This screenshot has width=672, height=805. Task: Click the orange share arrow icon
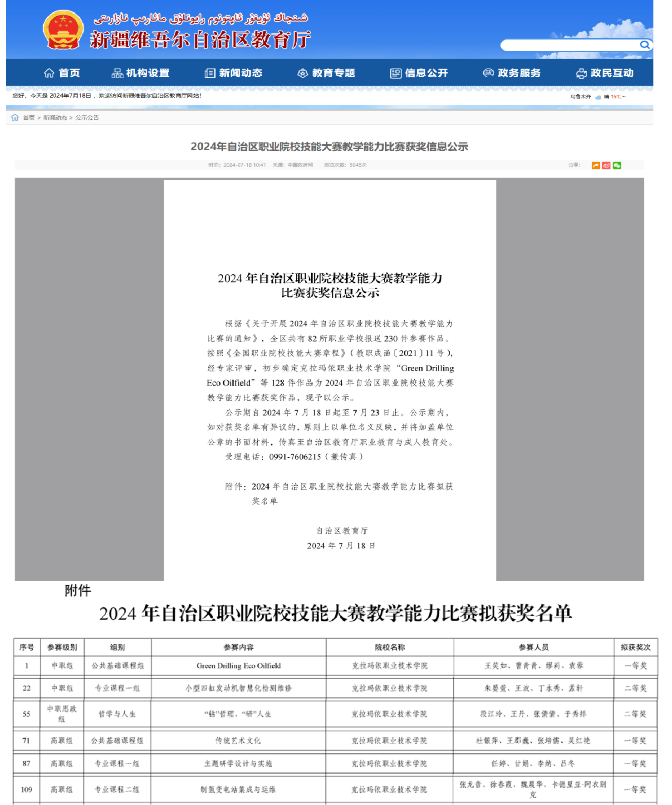pos(595,166)
